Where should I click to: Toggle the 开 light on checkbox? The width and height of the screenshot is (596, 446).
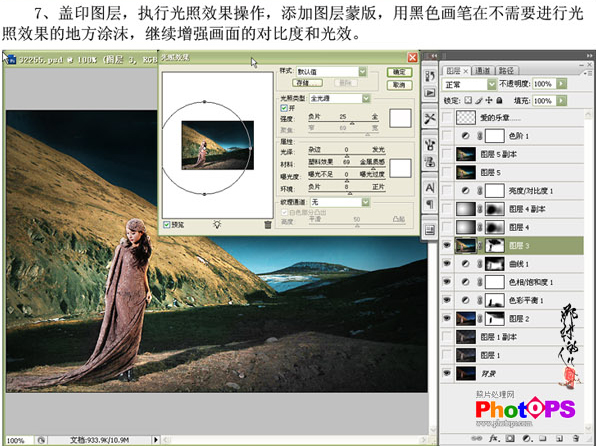tap(284, 108)
